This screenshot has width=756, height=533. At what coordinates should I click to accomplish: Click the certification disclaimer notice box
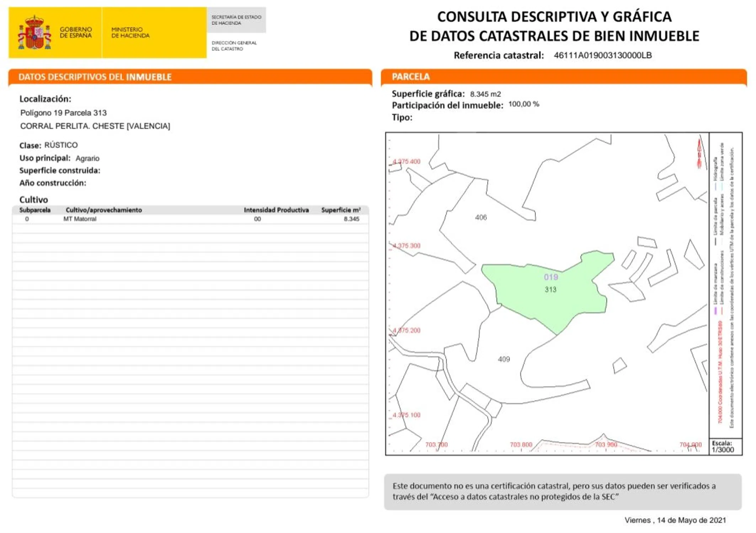click(563, 491)
